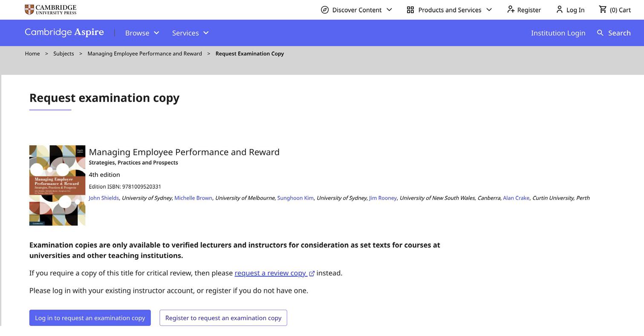Click the Managing Employee Performance and Reward title
Viewport: 644px width, 336px height.
tap(184, 152)
